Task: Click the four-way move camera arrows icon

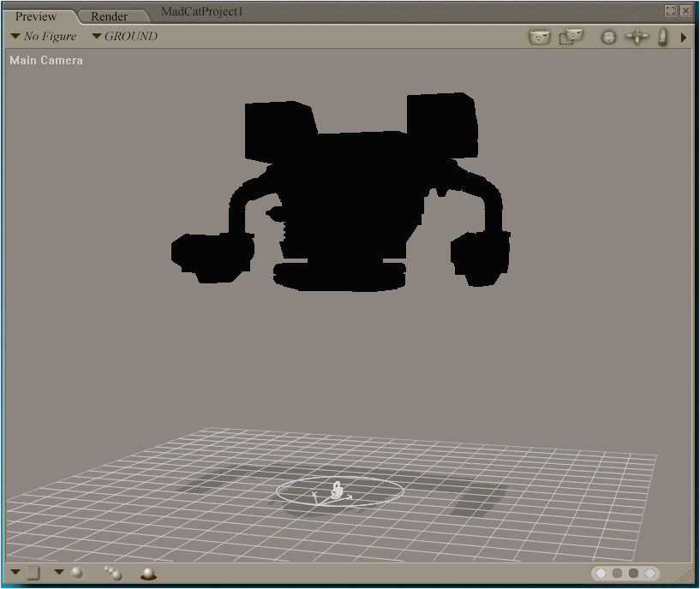Action: click(637, 38)
